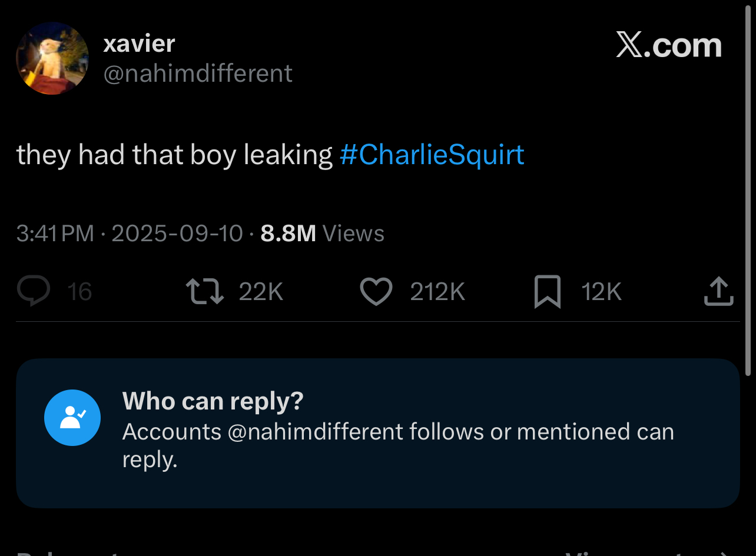Image resolution: width=756 pixels, height=556 pixels.
Task: Open the share menu via upload arrow icon
Action: point(718,292)
